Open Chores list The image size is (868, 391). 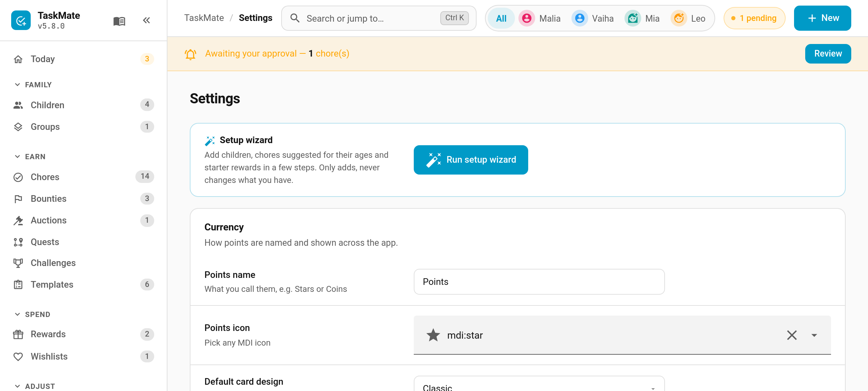[x=83, y=177]
